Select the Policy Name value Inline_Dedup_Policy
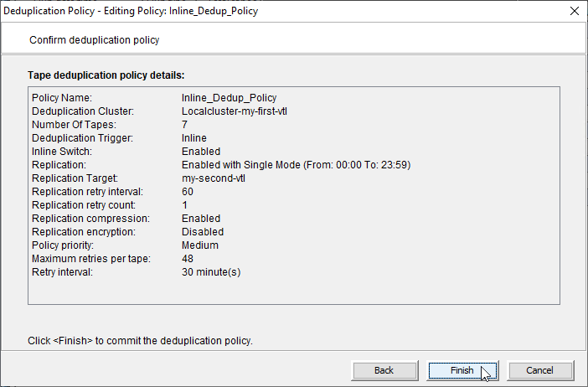 click(230, 98)
